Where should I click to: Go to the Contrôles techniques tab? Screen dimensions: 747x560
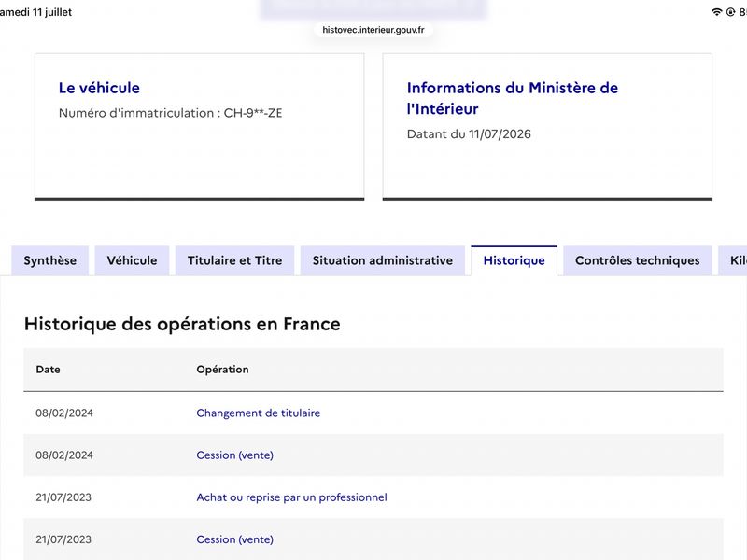(x=638, y=260)
